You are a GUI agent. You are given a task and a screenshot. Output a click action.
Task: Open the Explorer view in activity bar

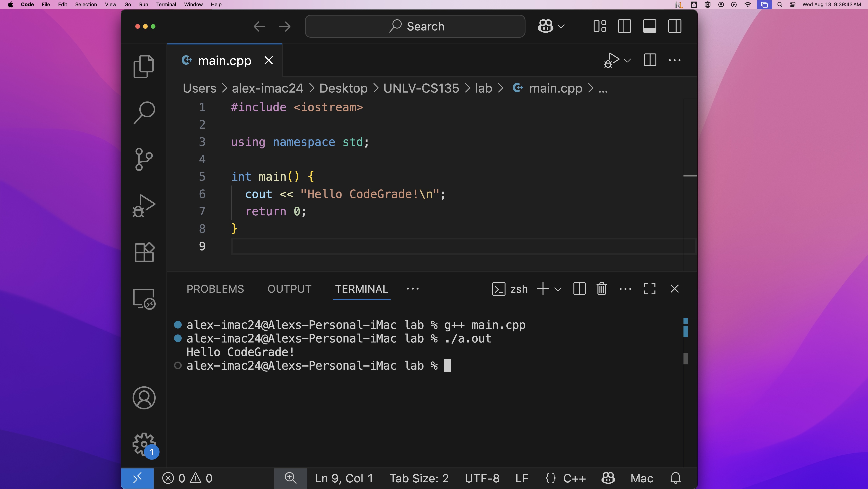pyautogui.click(x=144, y=66)
